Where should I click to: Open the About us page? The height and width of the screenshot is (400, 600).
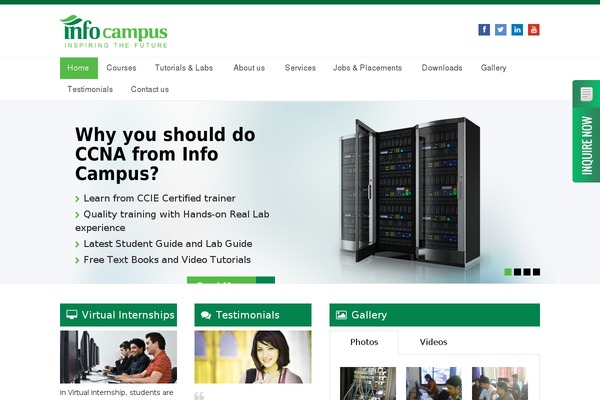(x=249, y=68)
